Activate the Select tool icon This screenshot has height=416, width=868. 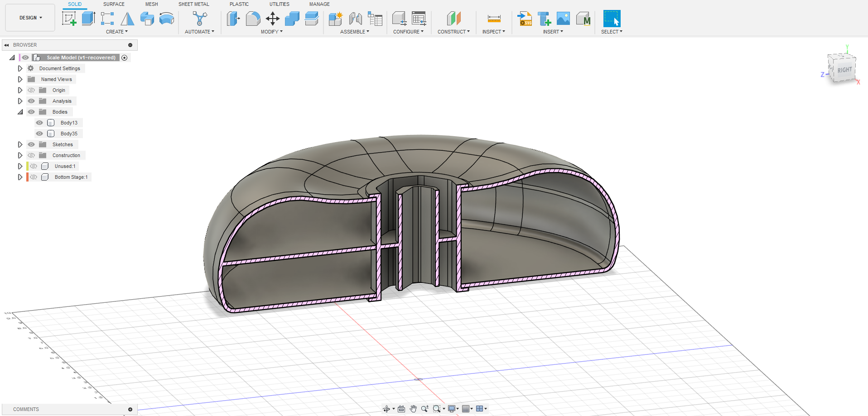click(612, 19)
